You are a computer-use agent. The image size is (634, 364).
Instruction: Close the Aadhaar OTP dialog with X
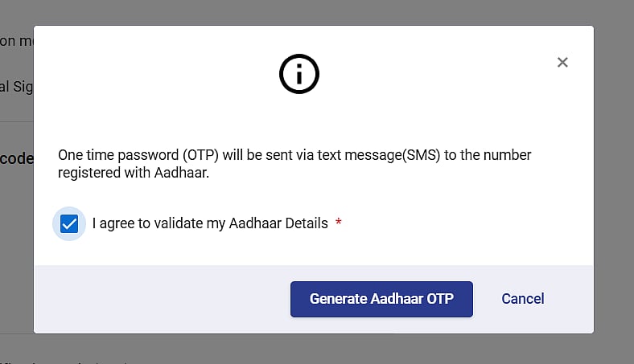coord(562,62)
